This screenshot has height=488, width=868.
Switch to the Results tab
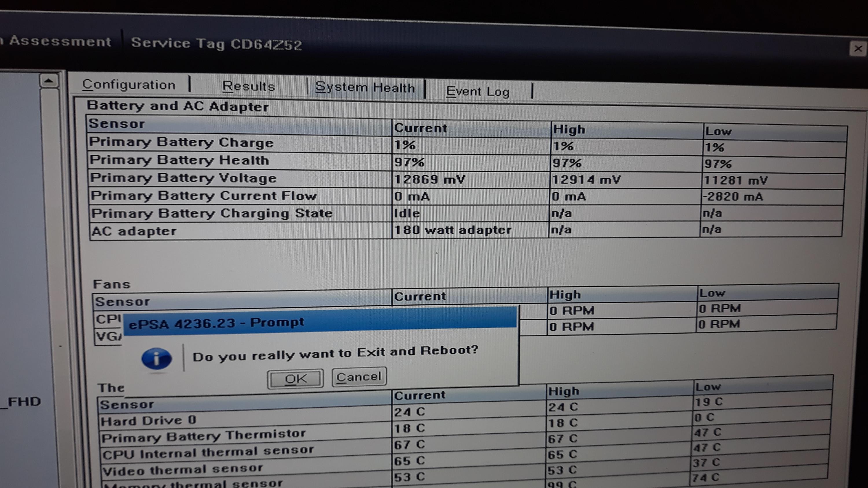[x=249, y=86]
